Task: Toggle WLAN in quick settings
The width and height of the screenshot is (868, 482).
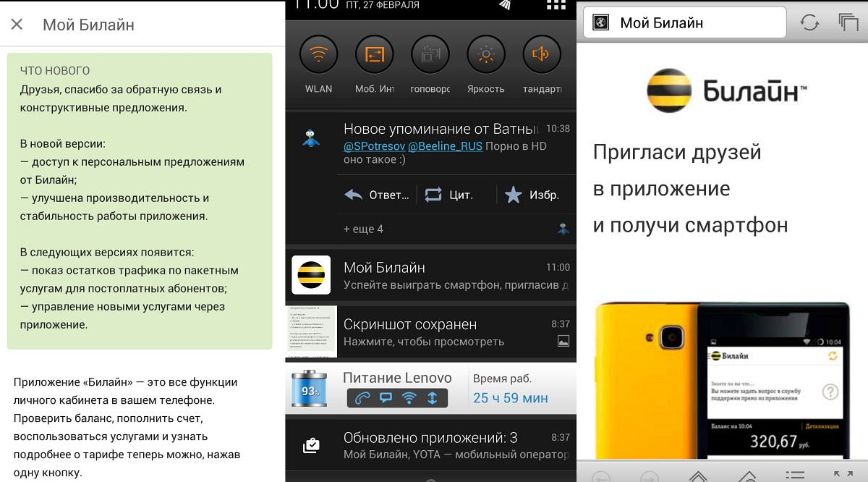Action: (x=318, y=54)
